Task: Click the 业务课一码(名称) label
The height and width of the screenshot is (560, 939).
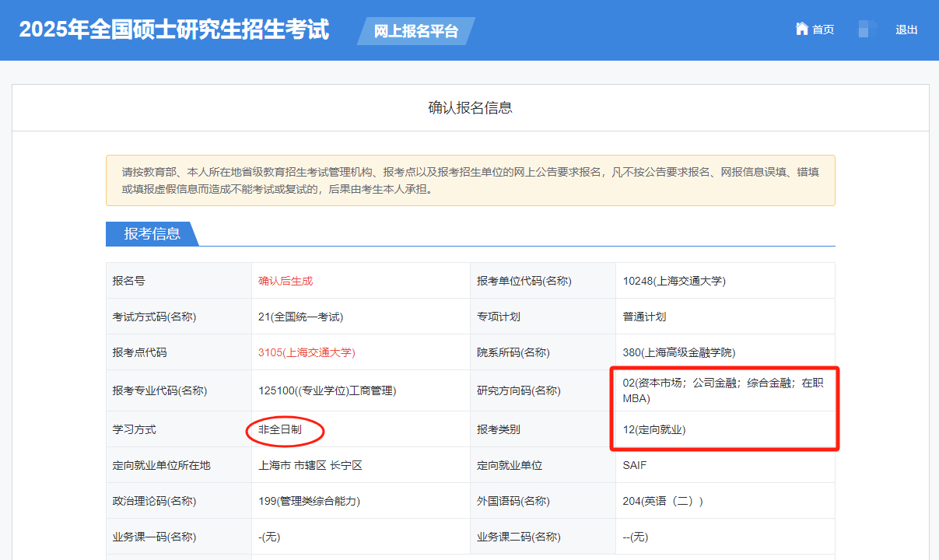Action: point(154,537)
